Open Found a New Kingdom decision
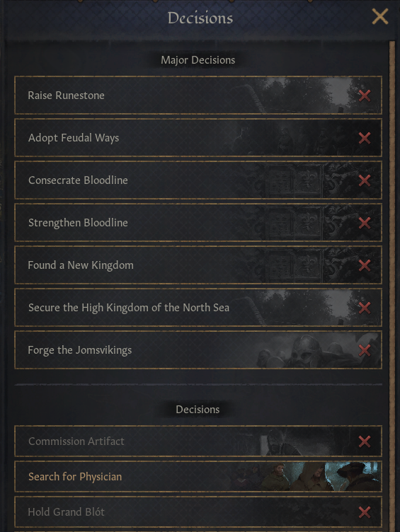400x532 pixels. [198, 265]
